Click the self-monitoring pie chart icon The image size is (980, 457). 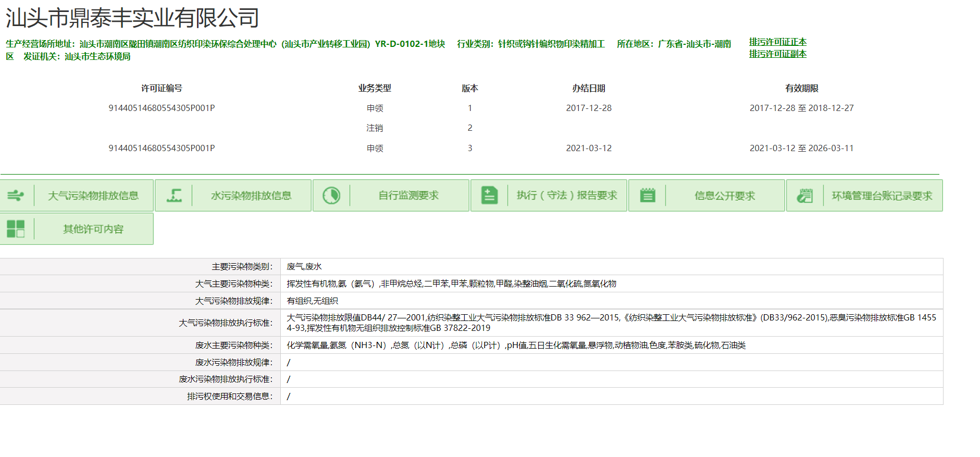(331, 196)
